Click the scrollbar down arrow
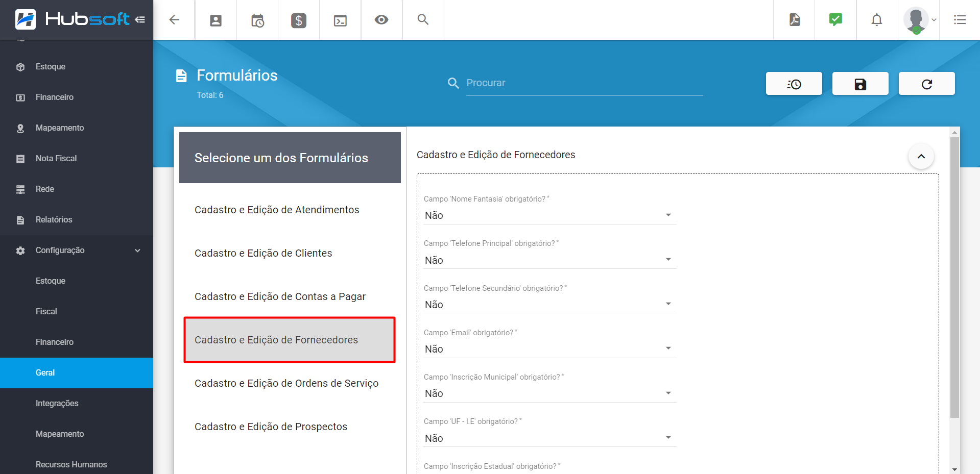980x474 pixels. click(x=954, y=469)
